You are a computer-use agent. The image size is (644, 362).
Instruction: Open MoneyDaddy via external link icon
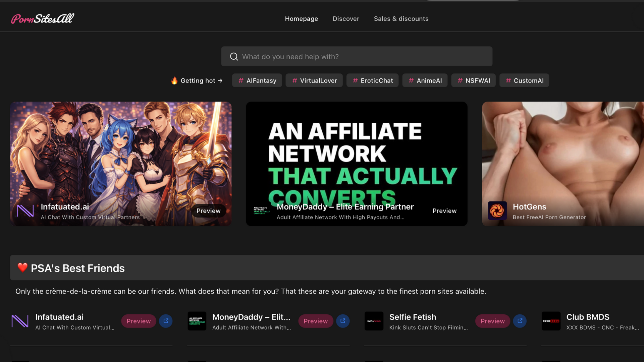point(343,321)
